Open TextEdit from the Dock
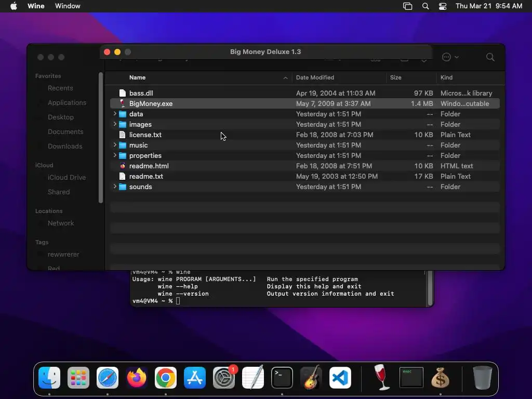Screen dimensions: 532x399 253,377
